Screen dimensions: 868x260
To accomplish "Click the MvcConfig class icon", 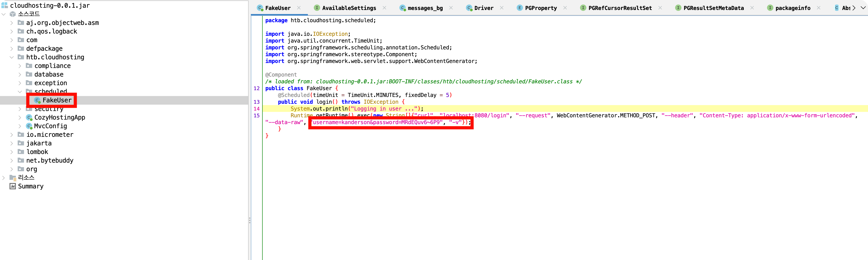I will pyautogui.click(x=29, y=126).
